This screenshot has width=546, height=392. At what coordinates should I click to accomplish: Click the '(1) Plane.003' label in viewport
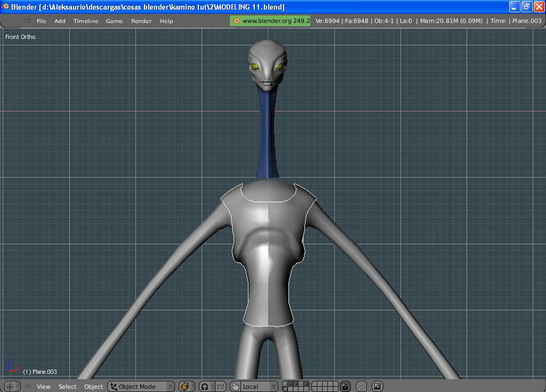click(39, 372)
